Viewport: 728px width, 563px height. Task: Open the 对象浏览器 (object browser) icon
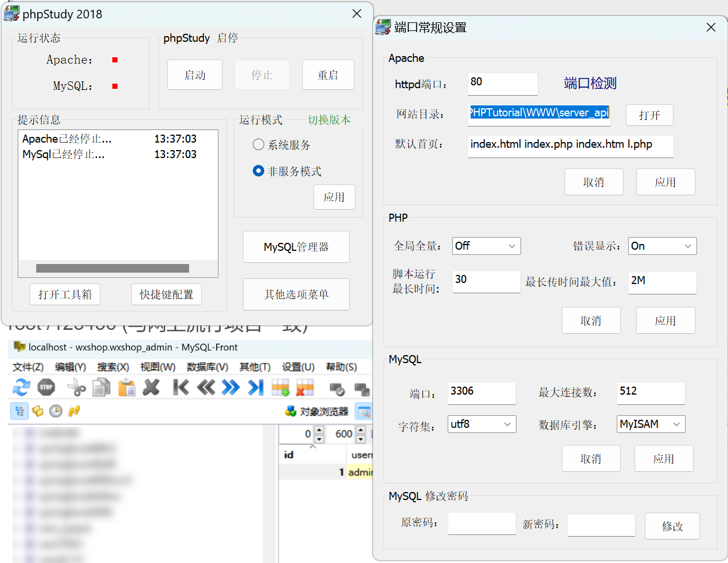[x=317, y=411]
